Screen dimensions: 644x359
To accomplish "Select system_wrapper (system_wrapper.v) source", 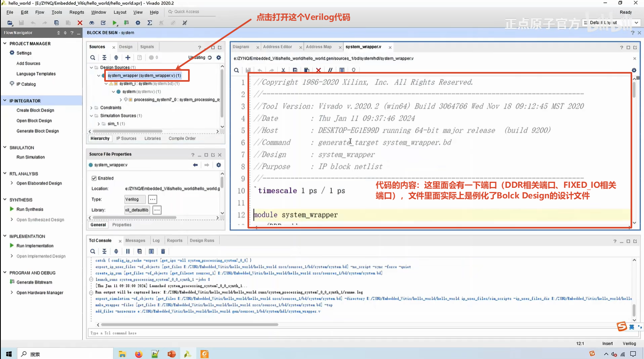I will (144, 76).
